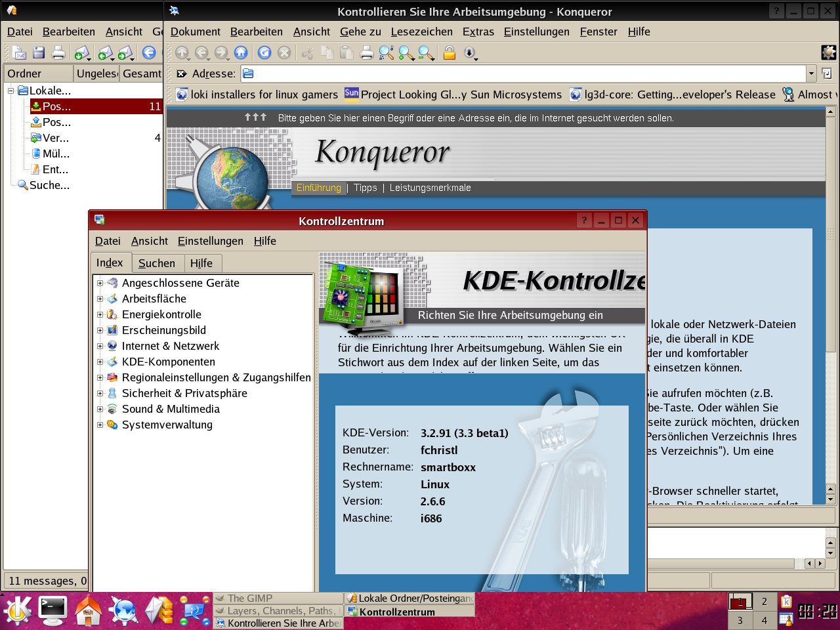
Task: Click the forward envelope icon in KMail toolbar
Action: (x=126, y=53)
